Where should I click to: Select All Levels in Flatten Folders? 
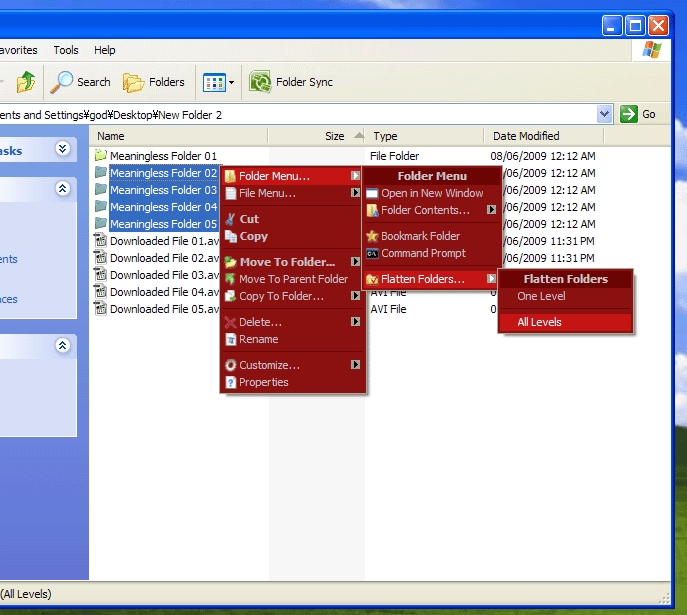(539, 322)
